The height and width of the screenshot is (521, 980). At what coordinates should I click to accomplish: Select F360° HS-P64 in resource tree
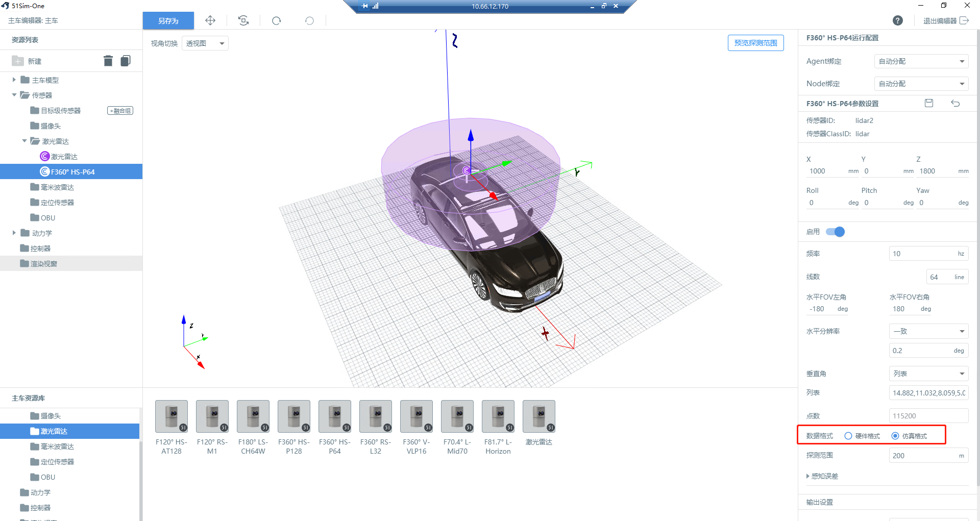[71, 171]
